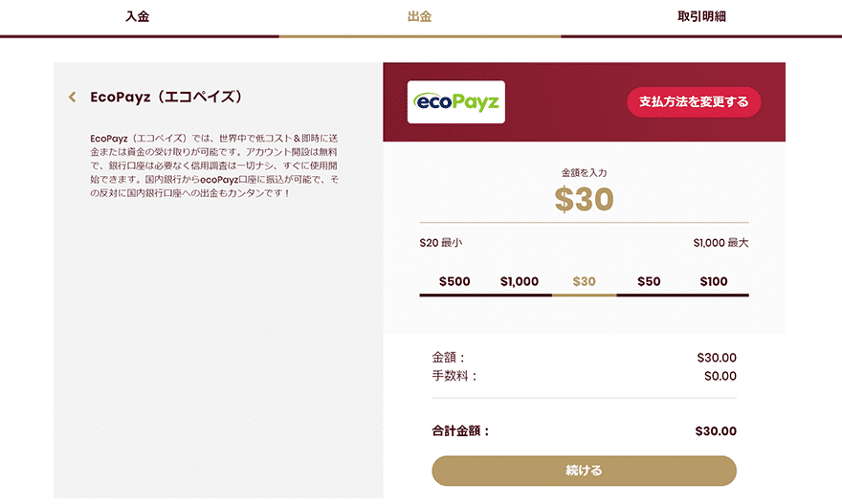
Task: Open the 取引明細 transaction history tab
Action: click(701, 16)
